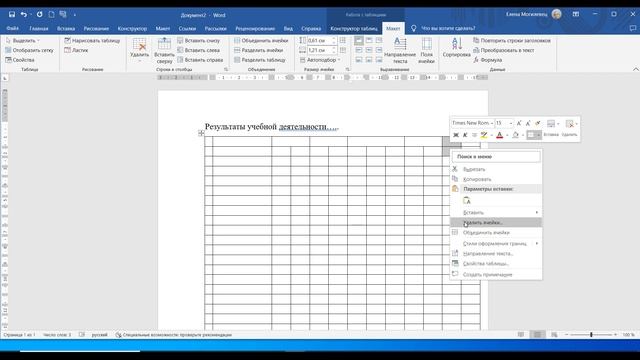This screenshot has height=360, width=640.
Task: Open the Конструктор таблиц tab
Action: click(x=354, y=29)
